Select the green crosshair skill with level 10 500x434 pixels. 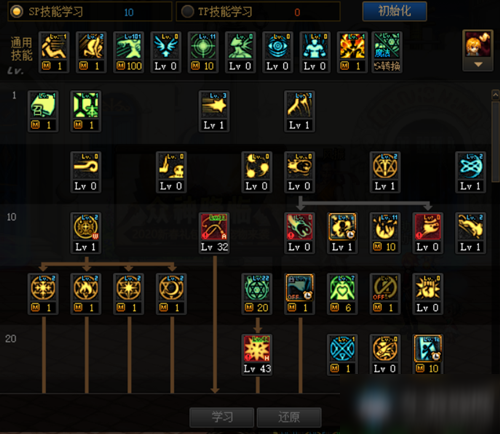203,52
